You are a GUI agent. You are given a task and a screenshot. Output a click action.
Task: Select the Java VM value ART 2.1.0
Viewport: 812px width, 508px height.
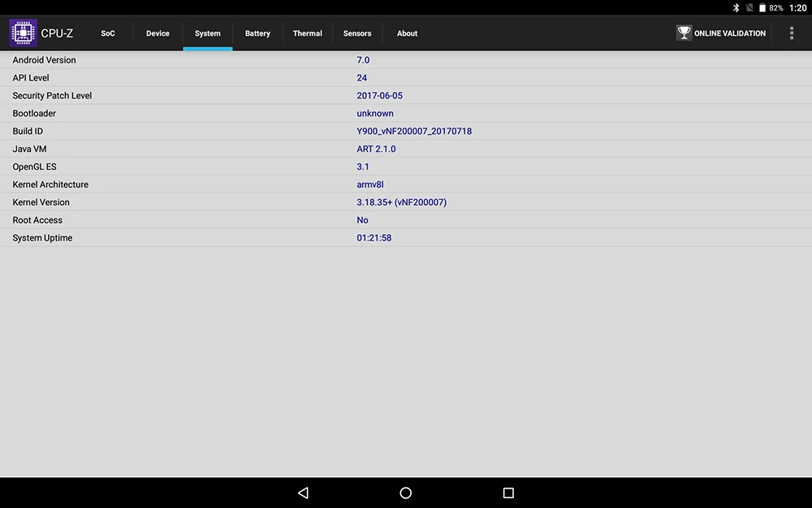(x=376, y=149)
